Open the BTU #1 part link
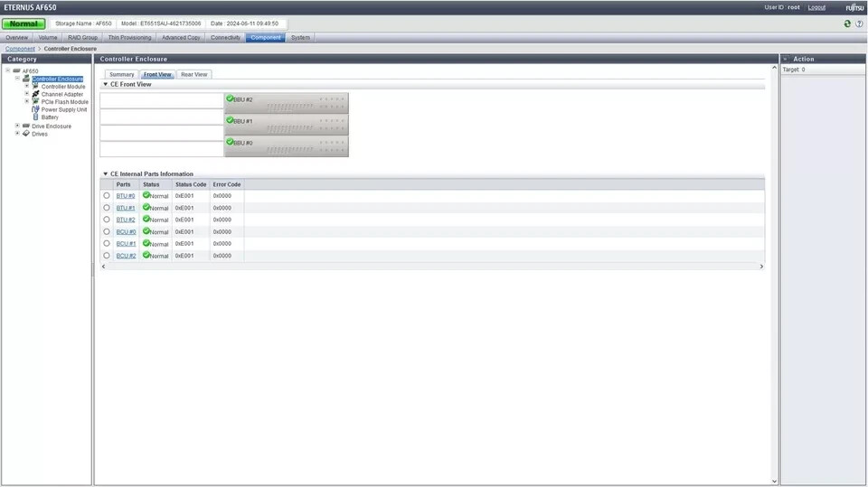Screen dimensions: 868x487 126,208
